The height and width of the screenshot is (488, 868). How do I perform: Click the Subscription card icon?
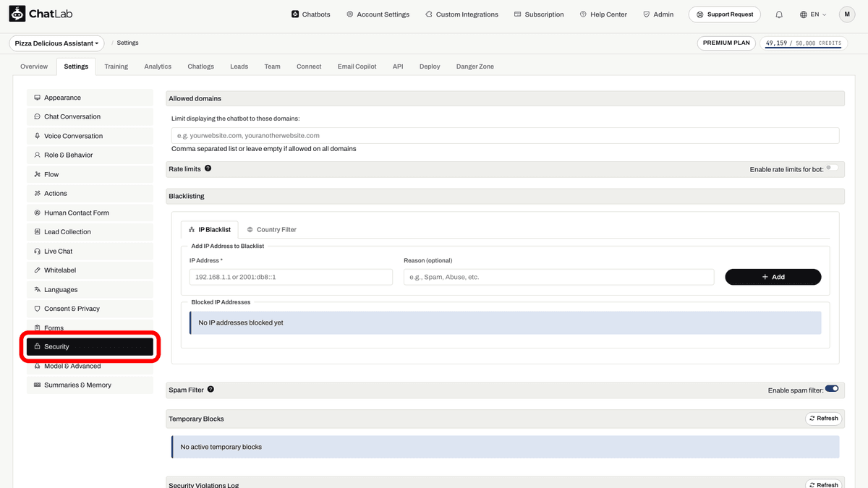[518, 14]
